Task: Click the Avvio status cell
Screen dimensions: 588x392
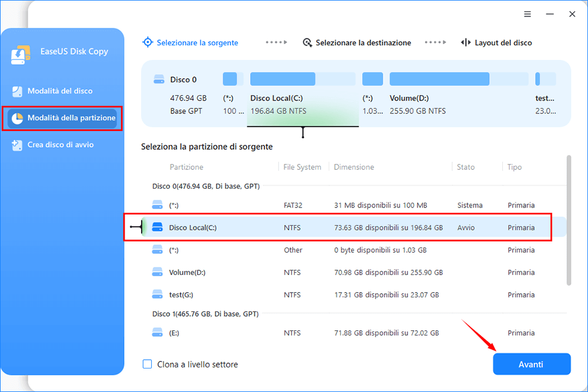Action: pos(466,227)
